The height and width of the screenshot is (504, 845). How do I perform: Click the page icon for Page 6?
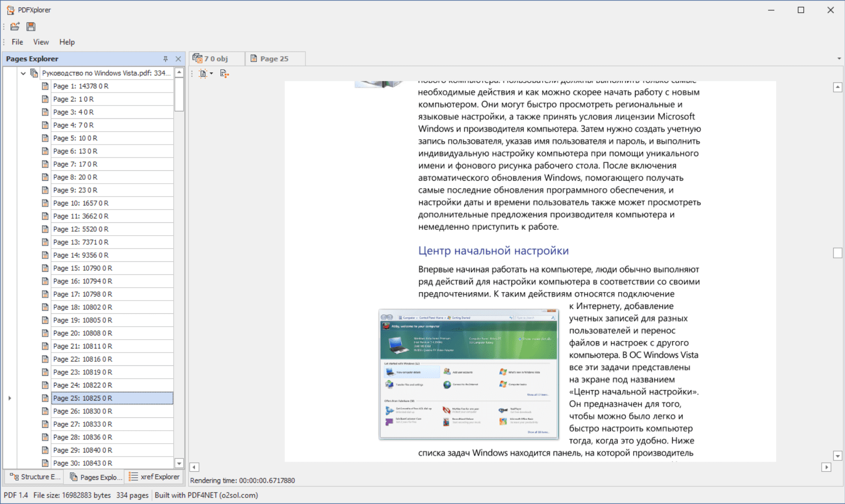tap(45, 151)
